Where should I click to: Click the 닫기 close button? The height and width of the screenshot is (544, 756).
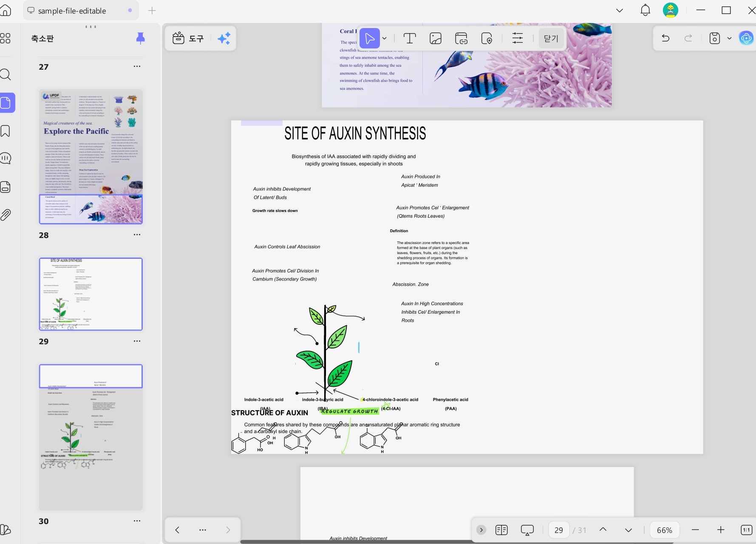(x=551, y=39)
